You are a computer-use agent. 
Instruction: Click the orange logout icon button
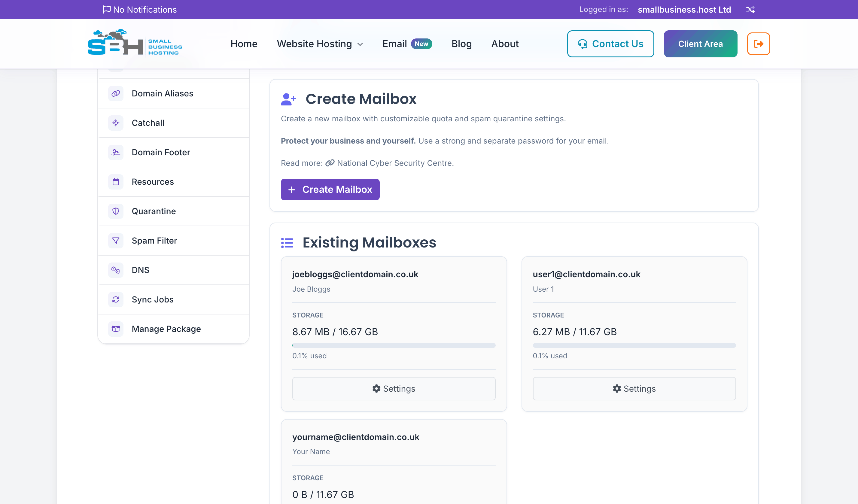758,44
